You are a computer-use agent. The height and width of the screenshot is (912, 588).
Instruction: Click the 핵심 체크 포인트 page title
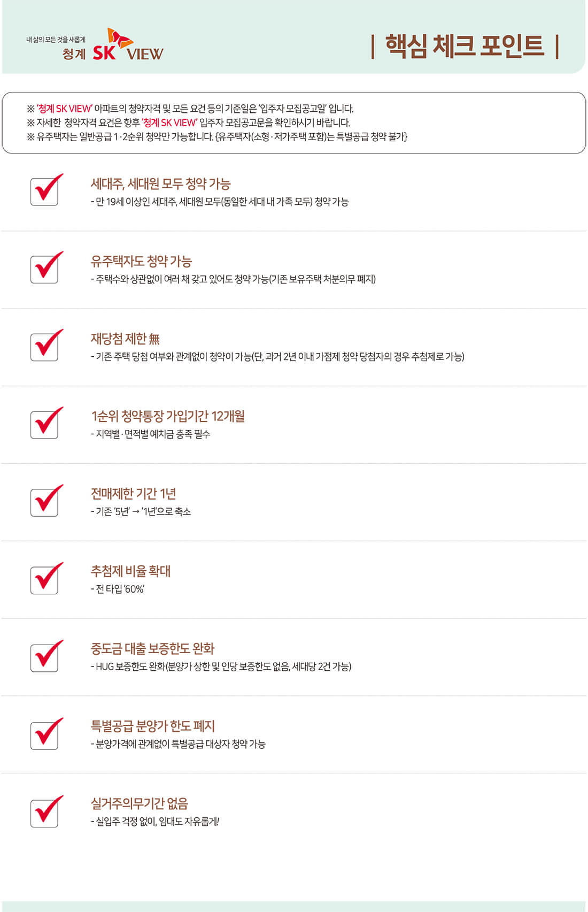tap(465, 46)
